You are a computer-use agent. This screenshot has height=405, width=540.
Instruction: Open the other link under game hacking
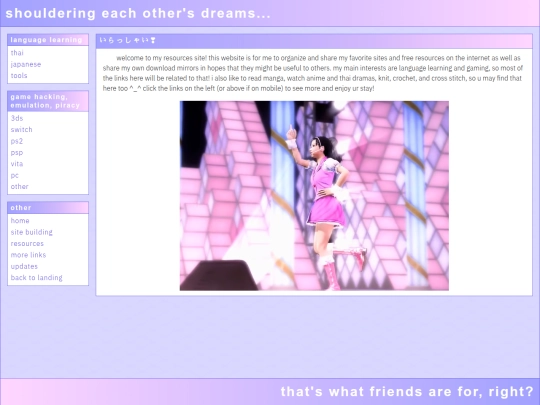tap(19, 186)
